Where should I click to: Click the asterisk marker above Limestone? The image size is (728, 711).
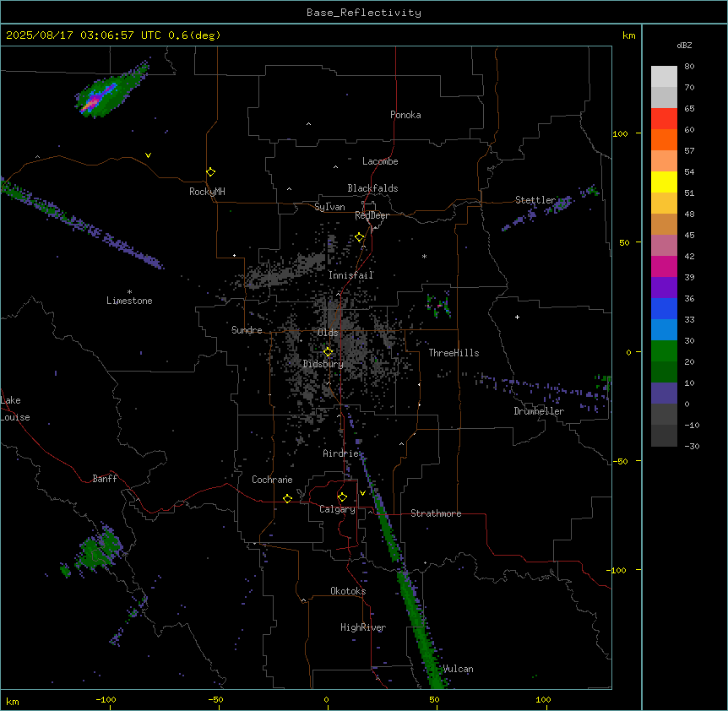129,292
